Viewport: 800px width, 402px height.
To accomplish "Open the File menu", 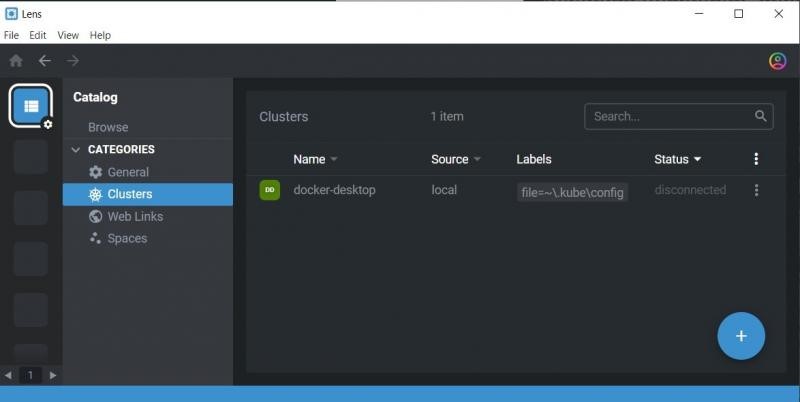I will click(11, 35).
